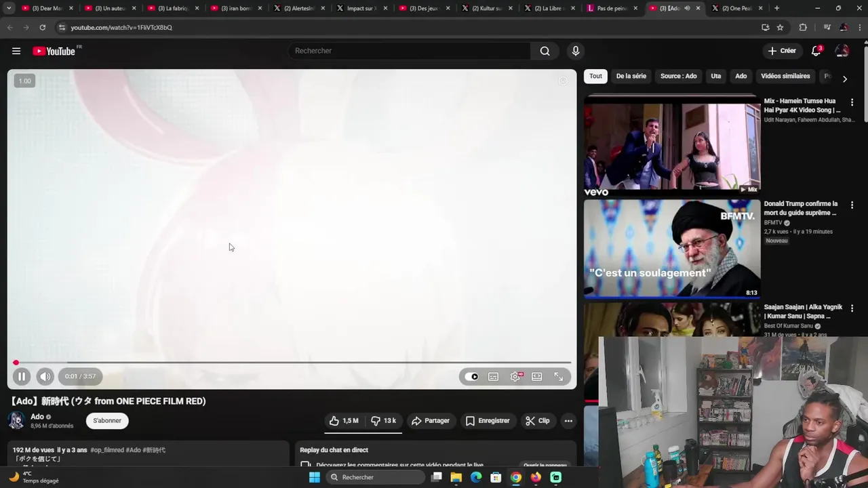Go to YouTube home via logo
The height and width of the screenshot is (488, 868).
click(54, 51)
